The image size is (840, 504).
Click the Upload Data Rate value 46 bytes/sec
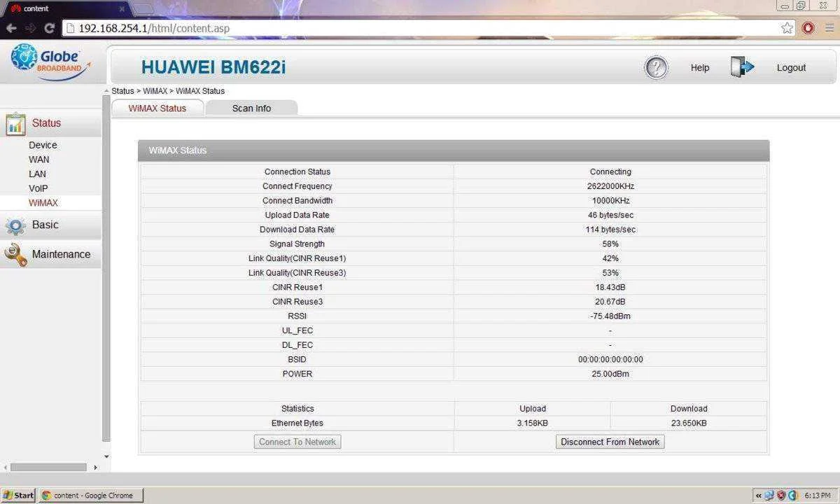(x=610, y=215)
